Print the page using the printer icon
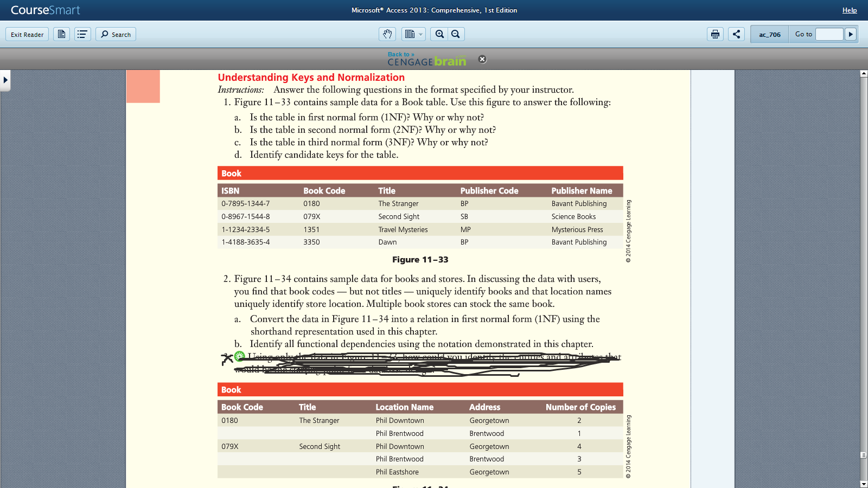868x488 pixels. point(715,34)
